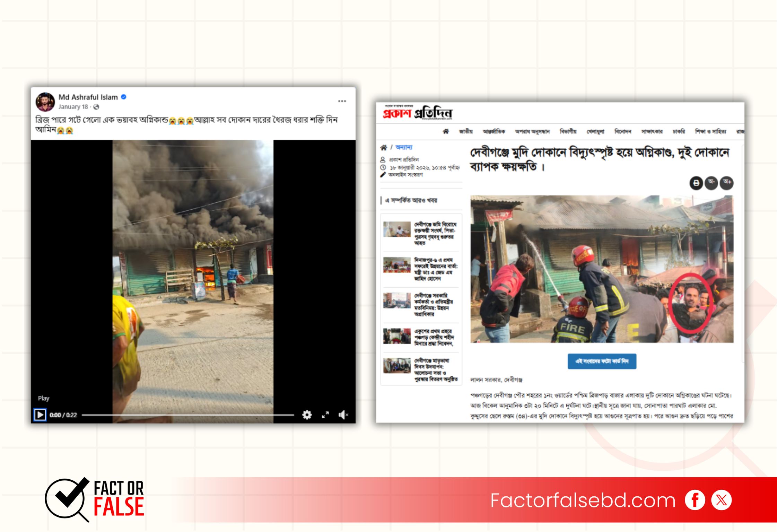Play the Facebook video

point(40,415)
